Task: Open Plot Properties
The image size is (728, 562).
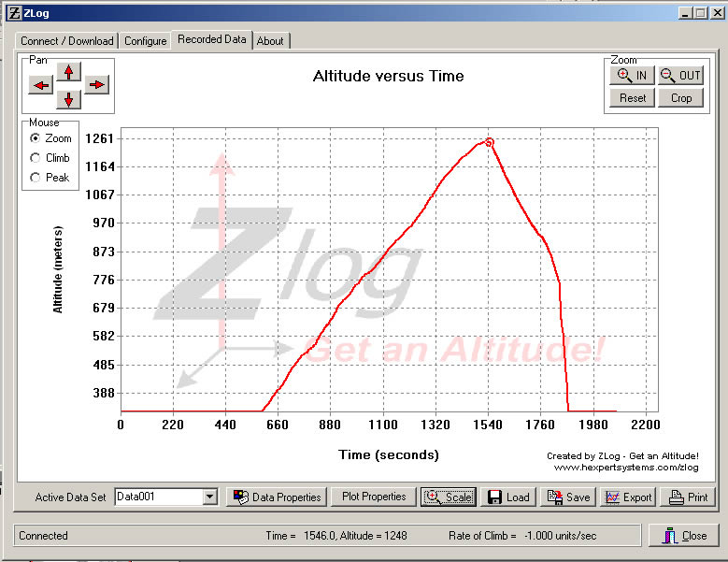Action: click(373, 497)
